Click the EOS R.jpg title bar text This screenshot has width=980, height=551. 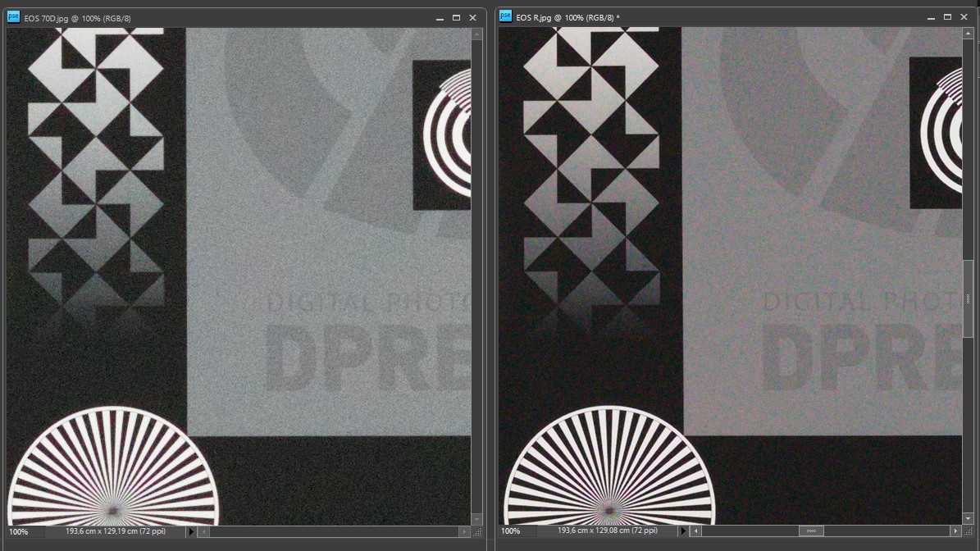567,17
